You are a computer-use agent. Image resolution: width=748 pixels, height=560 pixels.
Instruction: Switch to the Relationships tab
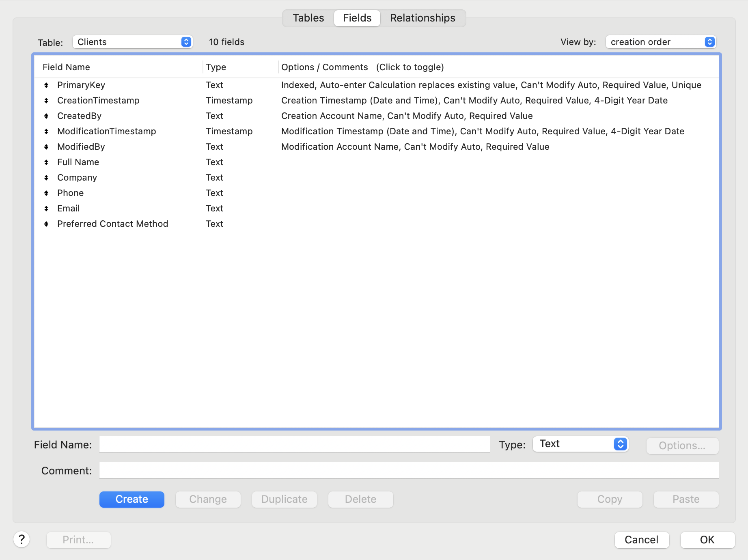click(422, 18)
